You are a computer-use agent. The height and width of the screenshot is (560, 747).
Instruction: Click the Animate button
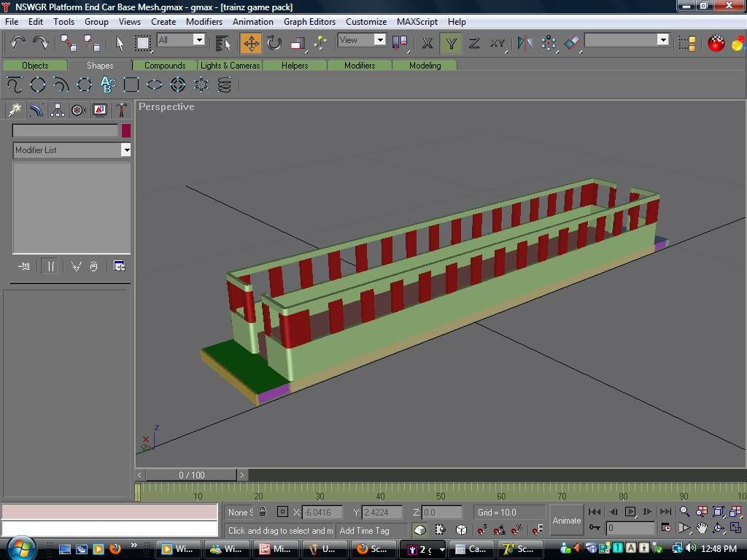pyautogui.click(x=567, y=521)
